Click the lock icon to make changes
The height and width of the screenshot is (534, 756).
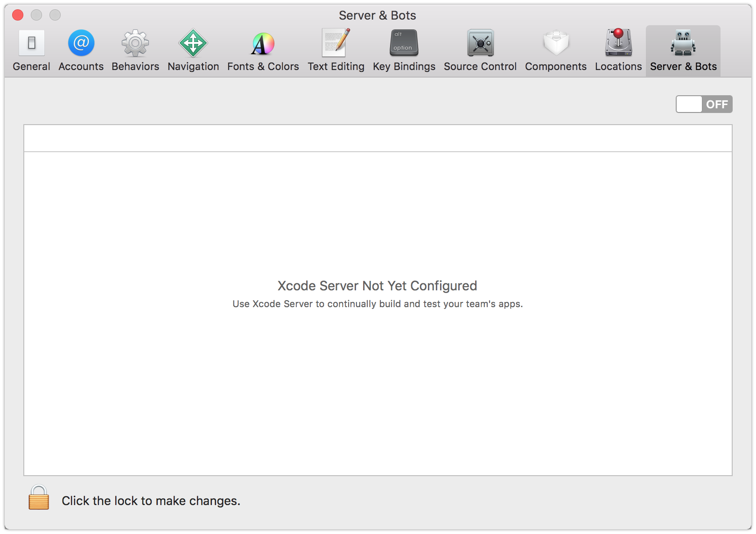point(39,498)
